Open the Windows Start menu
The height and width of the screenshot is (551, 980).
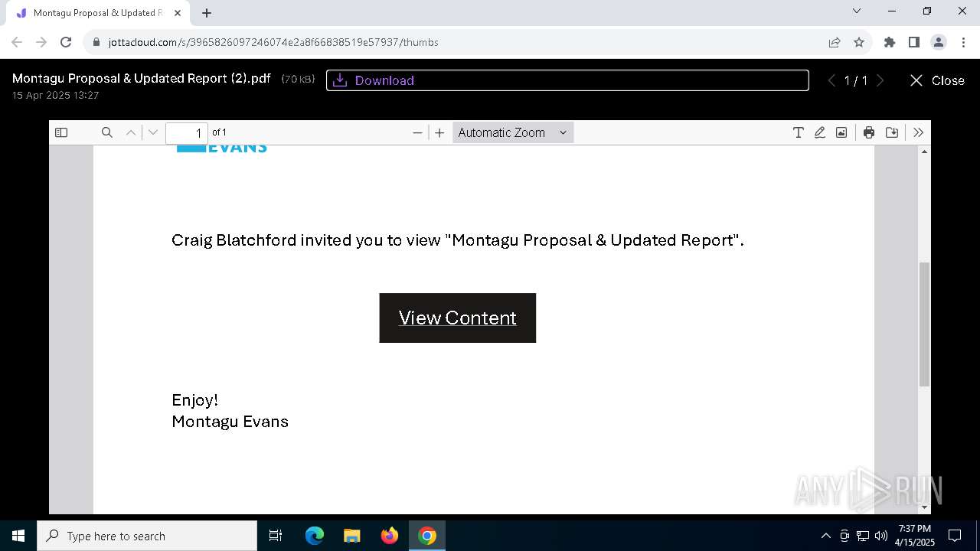18,536
